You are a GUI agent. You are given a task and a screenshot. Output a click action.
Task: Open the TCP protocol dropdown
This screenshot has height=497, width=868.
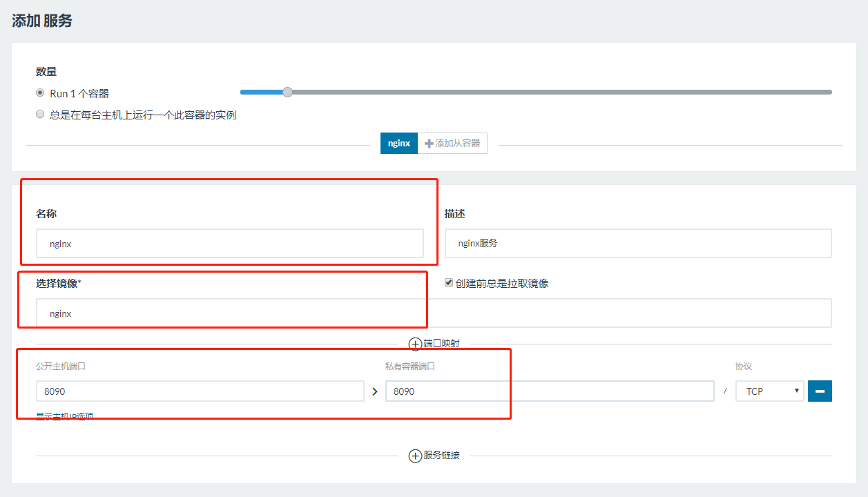tap(770, 391)
